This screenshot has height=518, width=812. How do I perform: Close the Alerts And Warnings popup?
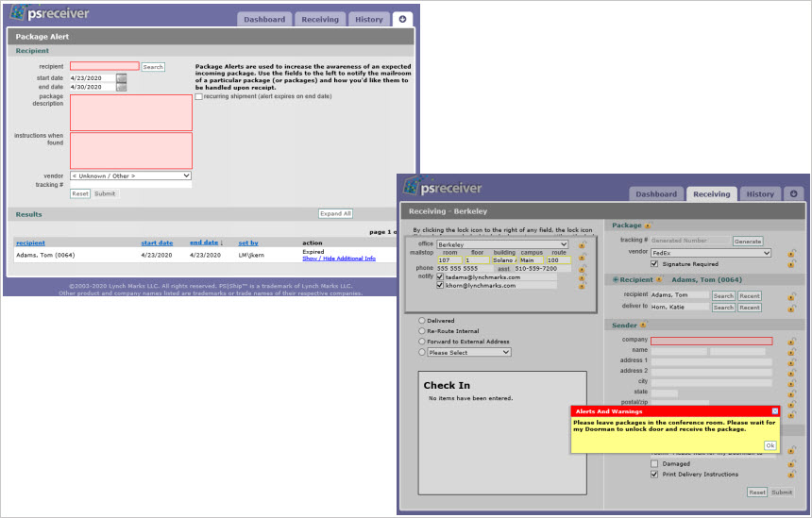tap(775, 411)
